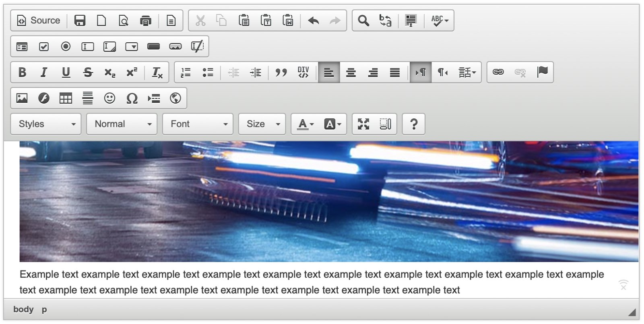Viewport: 644px width, 324px height.
Task: Expand the Styles dropdown
Action: (x=46, y=124)
